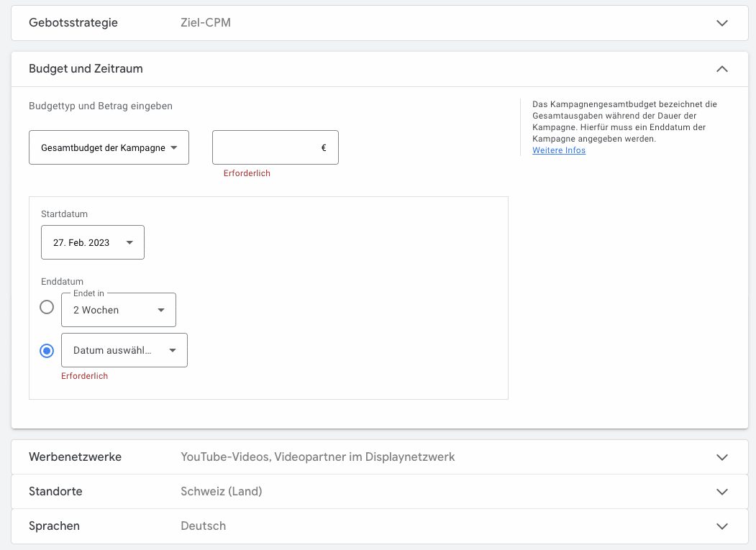Image resolution: width=756 pixels, height=550 pixels.
Task: Click the Budget und Zeitraum heading
Action: click(x=86, y=68)
